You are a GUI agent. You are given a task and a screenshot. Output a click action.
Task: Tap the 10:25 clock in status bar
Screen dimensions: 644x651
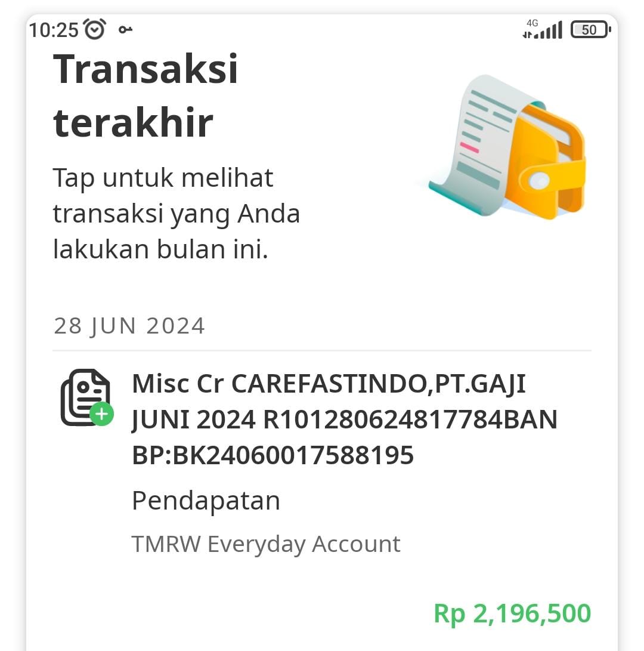click(x=54, y=30)
